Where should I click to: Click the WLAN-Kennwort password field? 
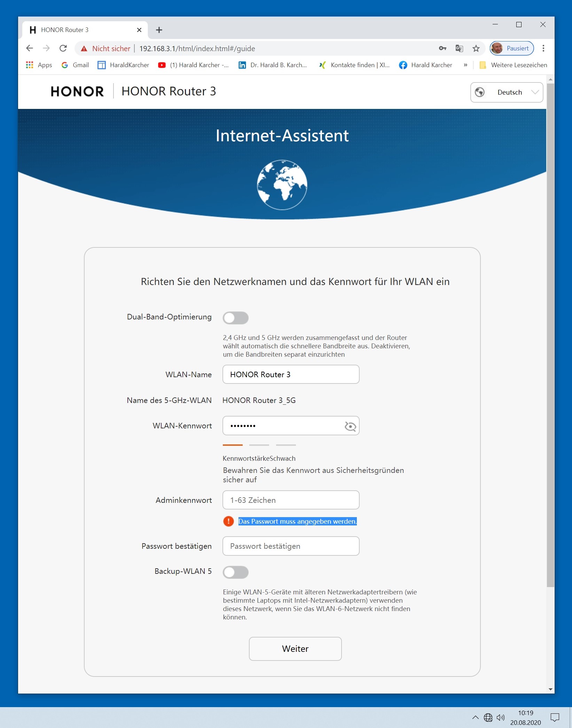[291, 426]
